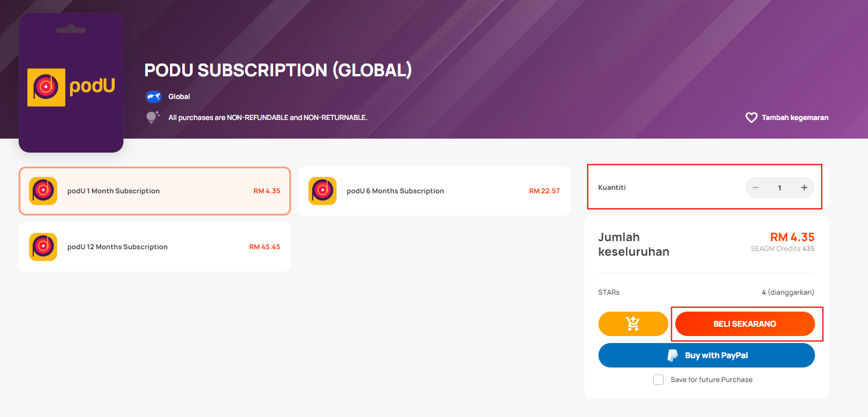Select the podU 1 Month Subscription option

(x=155, y=191)
